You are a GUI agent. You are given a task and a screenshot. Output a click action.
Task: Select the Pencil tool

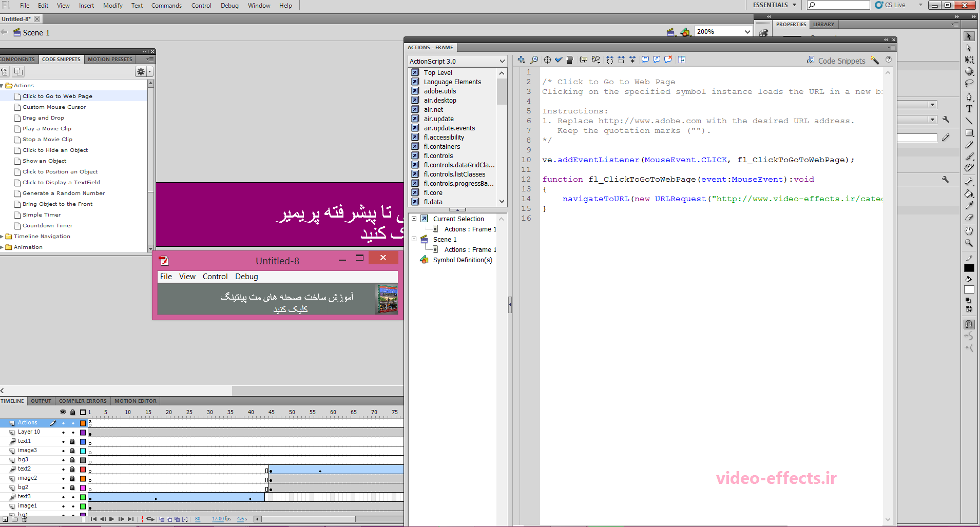[969, 145]
